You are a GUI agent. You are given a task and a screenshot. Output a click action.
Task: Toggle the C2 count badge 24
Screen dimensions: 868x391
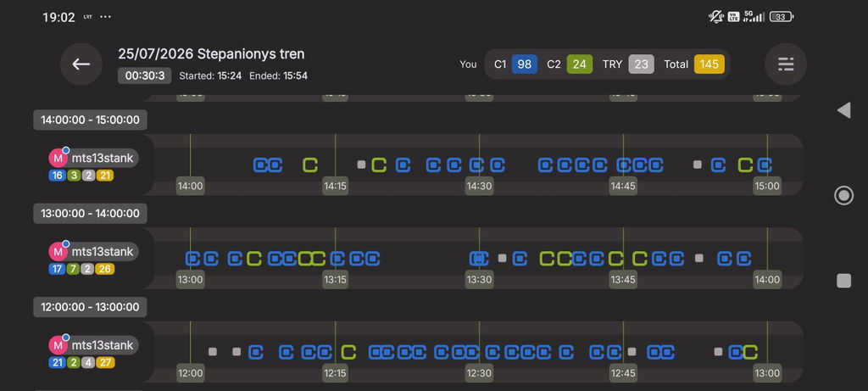[x=580, y=64]
